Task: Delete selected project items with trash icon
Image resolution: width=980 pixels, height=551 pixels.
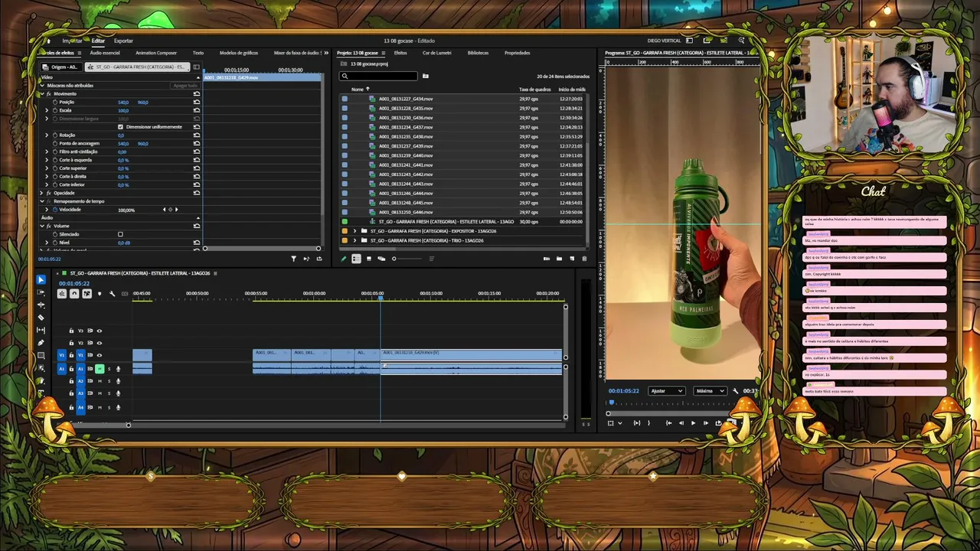Action: [584, 259]
